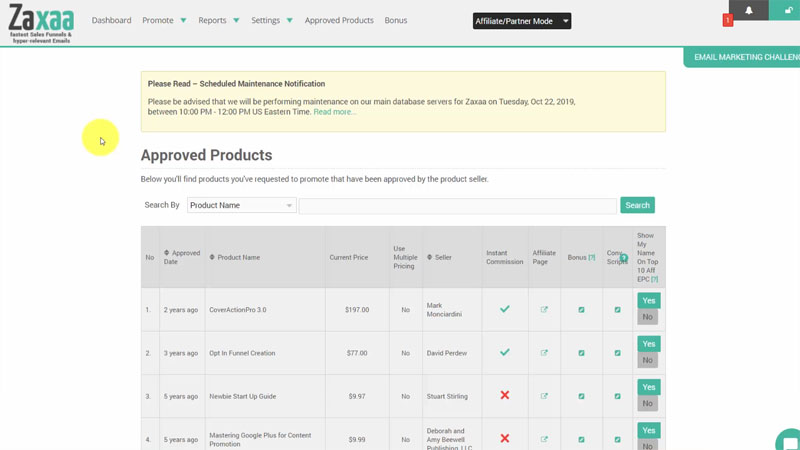Set Top 10 EPC to No for Opt In Funnel Creation
Image resolution: width=800 pixels, height=450 pixels.
[x=648, y=361]
